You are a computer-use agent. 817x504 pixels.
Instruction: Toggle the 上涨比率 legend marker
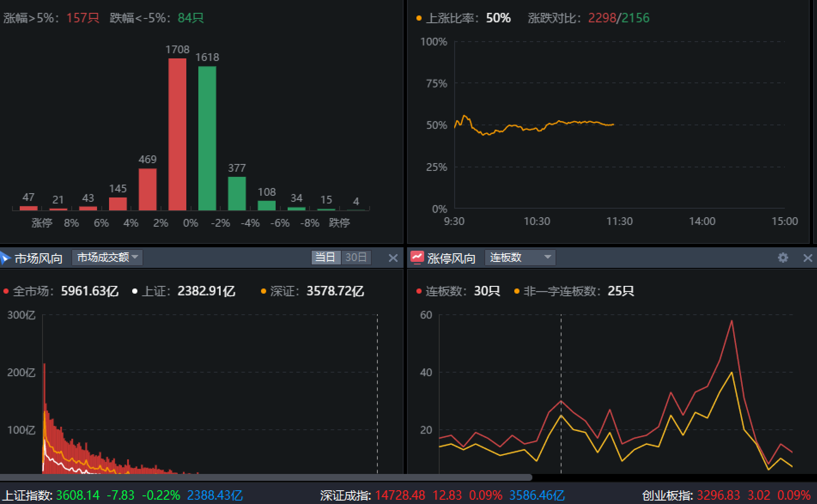(x=419, y=18)
